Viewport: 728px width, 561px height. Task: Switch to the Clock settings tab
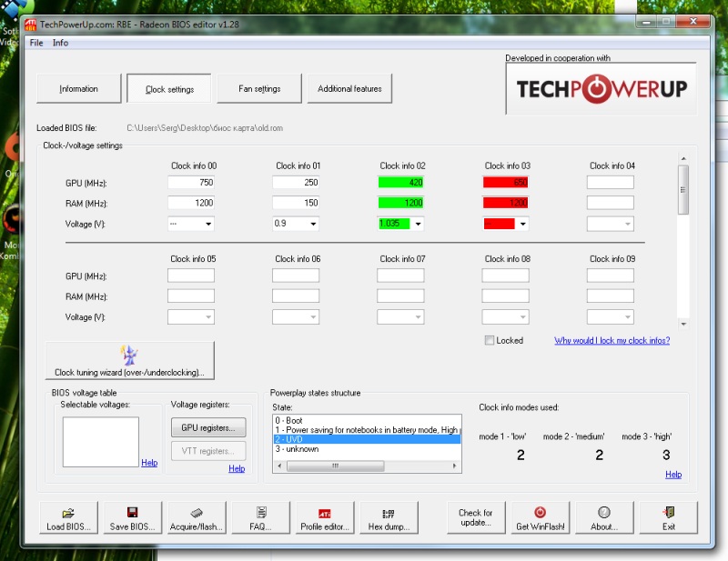pyautogui.click(x=169, y=88)
